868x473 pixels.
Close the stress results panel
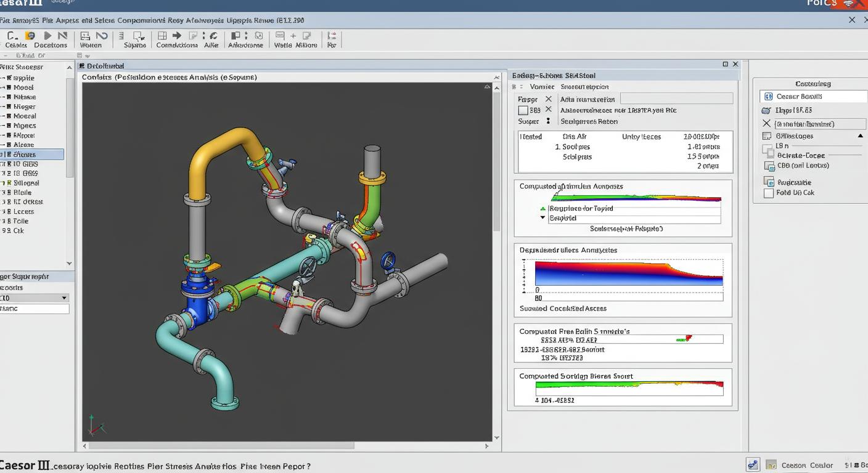click(735, 64)
